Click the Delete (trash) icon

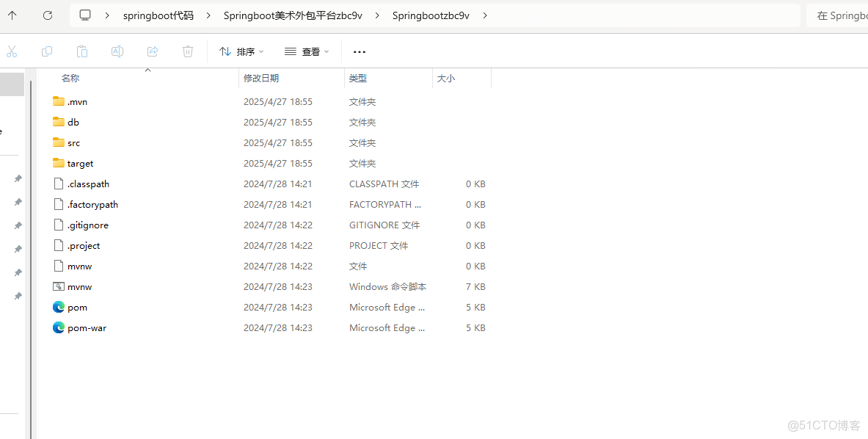pos(188,51)
